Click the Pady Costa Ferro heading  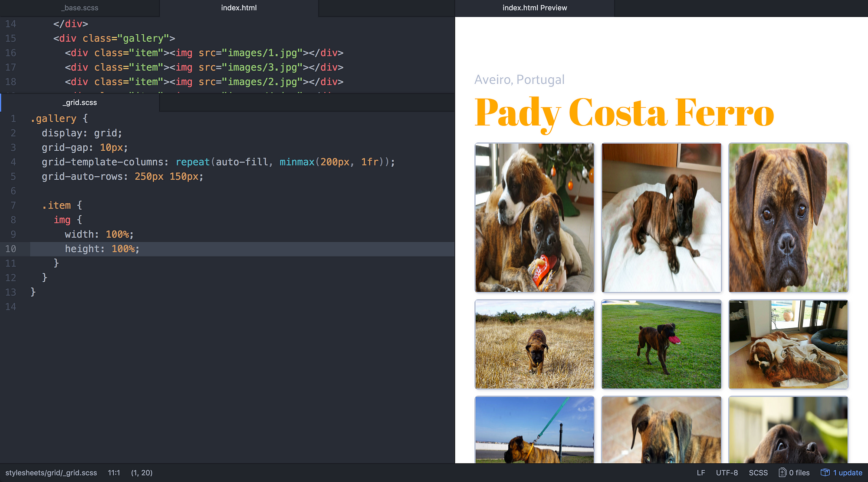point(624,113)
